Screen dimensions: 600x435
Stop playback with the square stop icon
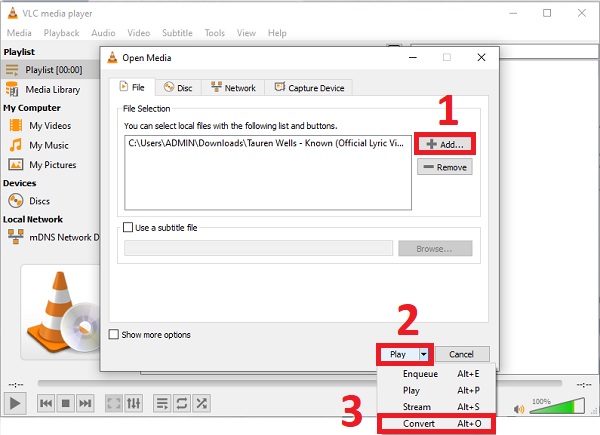pos(65,403)
